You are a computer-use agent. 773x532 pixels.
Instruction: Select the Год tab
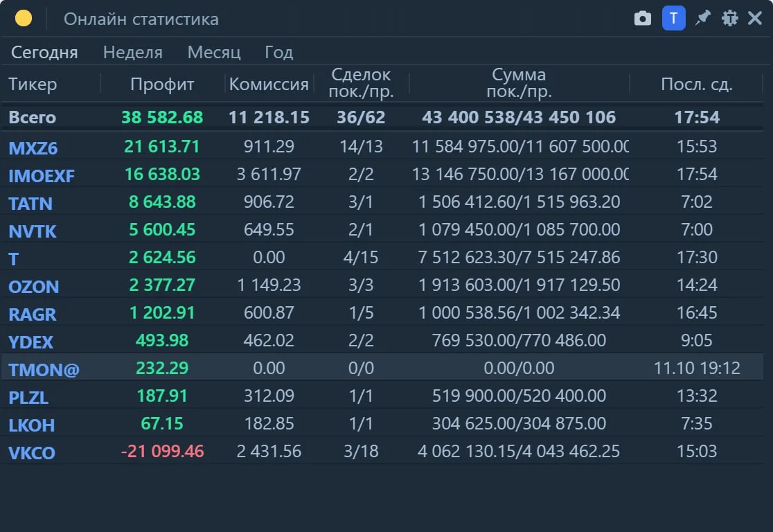279,52
